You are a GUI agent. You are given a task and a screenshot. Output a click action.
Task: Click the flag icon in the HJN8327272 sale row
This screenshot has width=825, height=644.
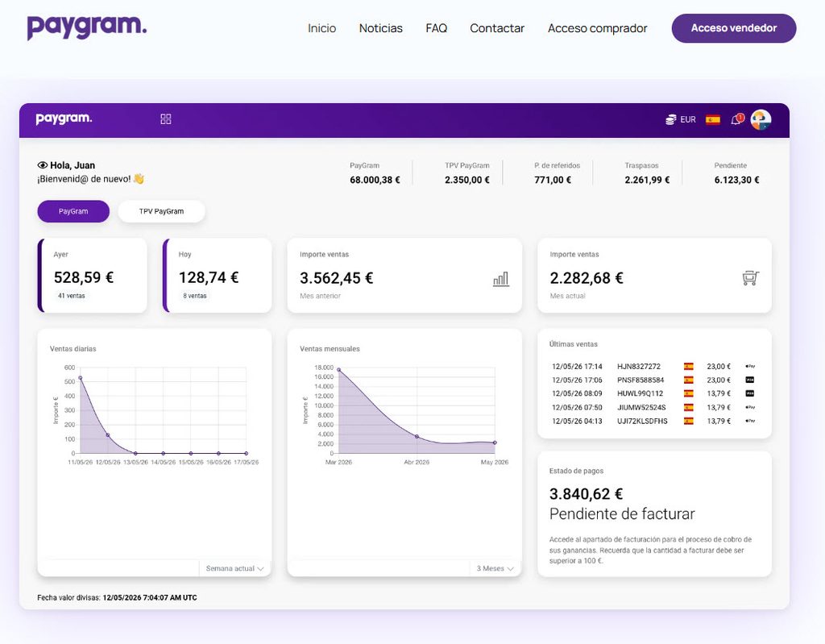tap(688, 367)
